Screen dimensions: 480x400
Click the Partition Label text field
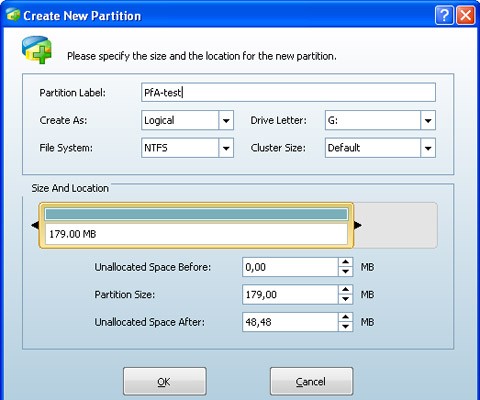pos(288,92)
